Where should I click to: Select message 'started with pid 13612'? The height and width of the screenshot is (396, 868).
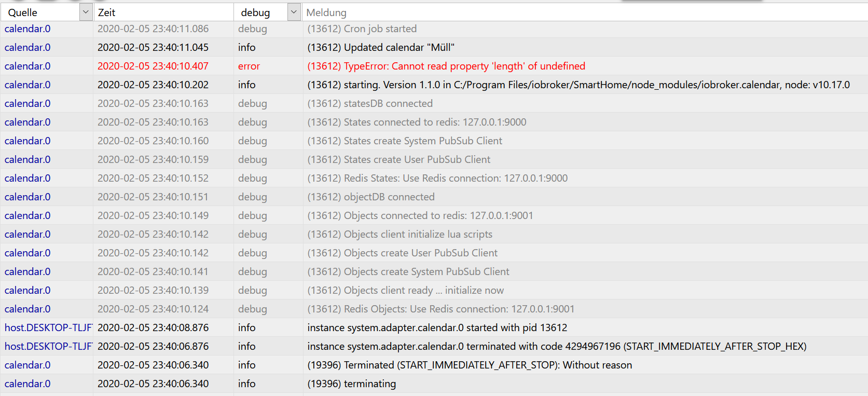coord(437,327)
